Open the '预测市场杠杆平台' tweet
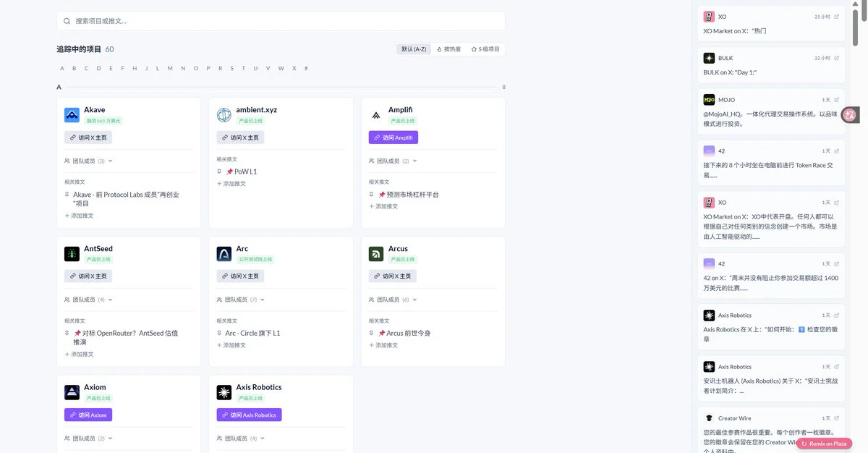Image resolution: width=868 pixels, height=453 pixels. click(408, 195)
